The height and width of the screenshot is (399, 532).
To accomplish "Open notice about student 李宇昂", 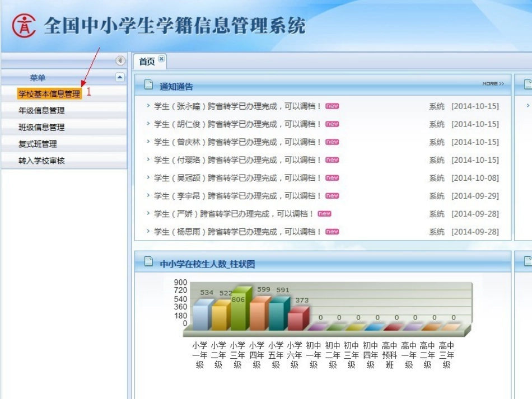I will pyautogui.click(x=237, y=196).
